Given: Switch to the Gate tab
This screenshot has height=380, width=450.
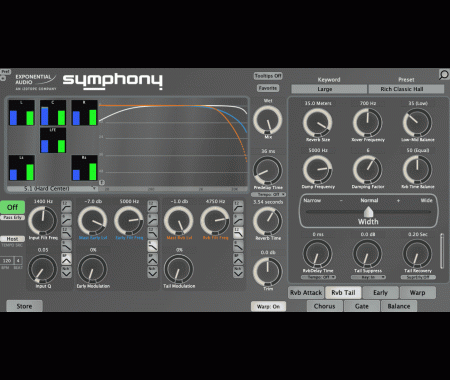Looking at the screenshot, I should 362,306.
